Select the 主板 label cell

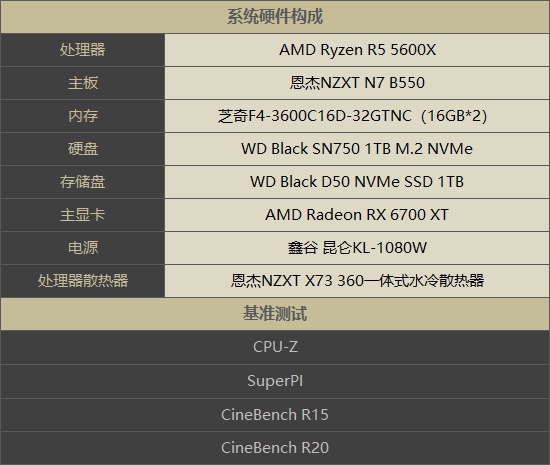click(83, 83)
